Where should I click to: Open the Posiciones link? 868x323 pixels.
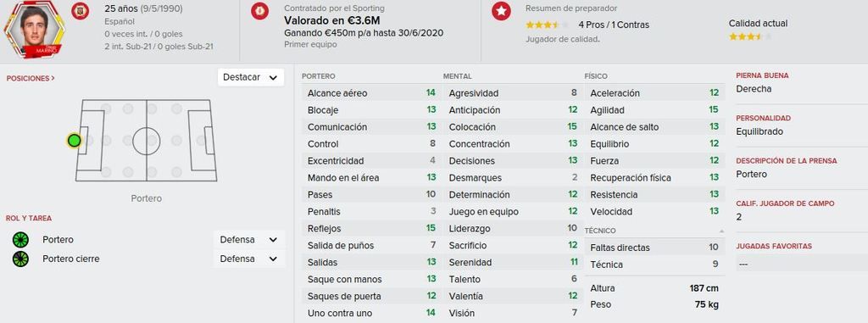click(31, 79)
